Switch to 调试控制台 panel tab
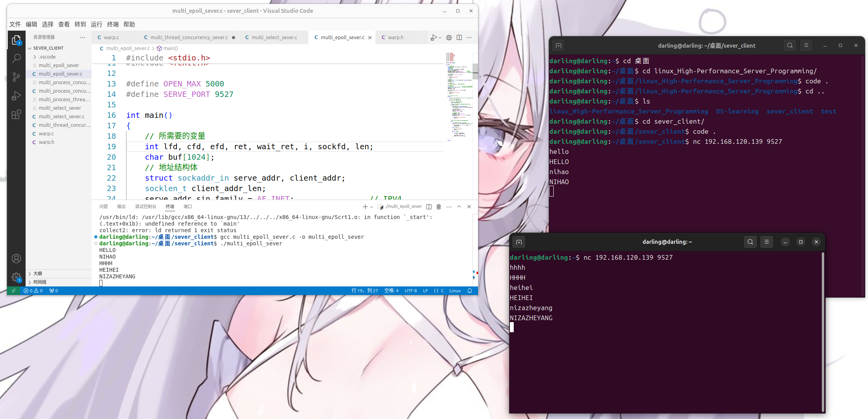 point(146,207)
